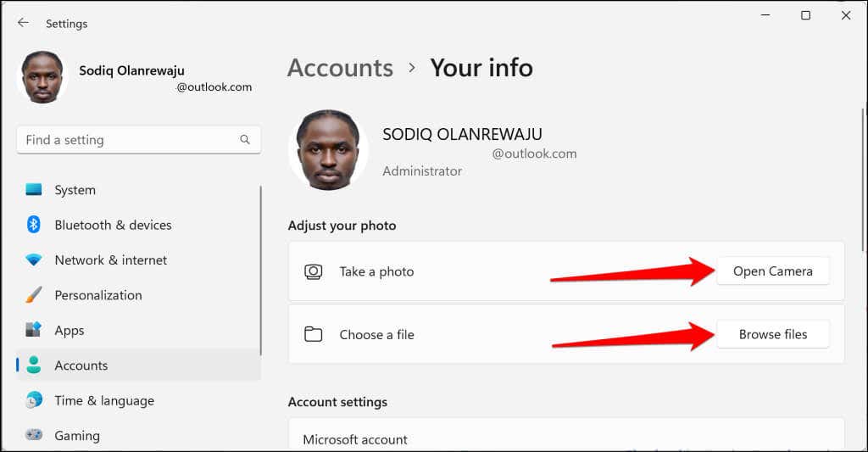
Task: Click the Bluetooth icon in sidebar
Action: click(34, 225)
